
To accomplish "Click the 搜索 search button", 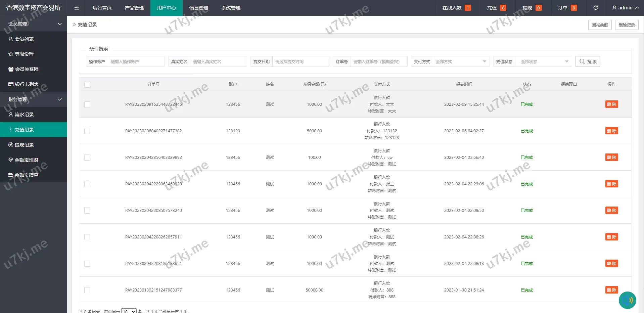I will click(588, 62).
